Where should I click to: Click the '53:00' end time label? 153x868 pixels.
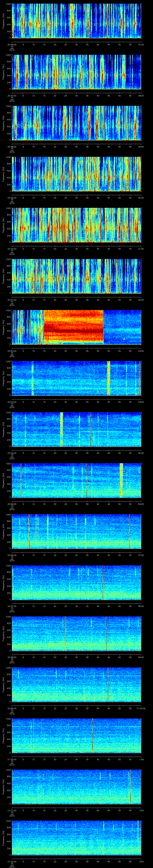pos(141,351)
